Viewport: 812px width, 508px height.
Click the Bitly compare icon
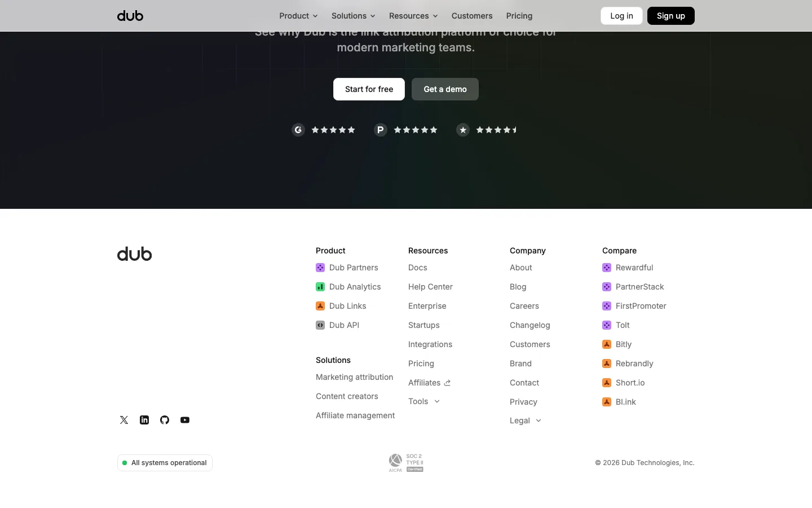click(x=607, y=344)
